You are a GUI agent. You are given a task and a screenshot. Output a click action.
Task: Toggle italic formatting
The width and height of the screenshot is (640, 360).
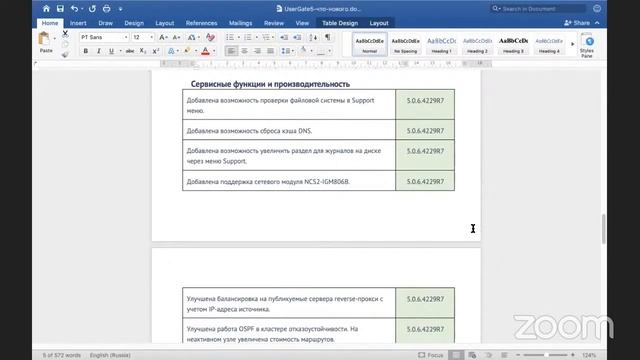98,51
